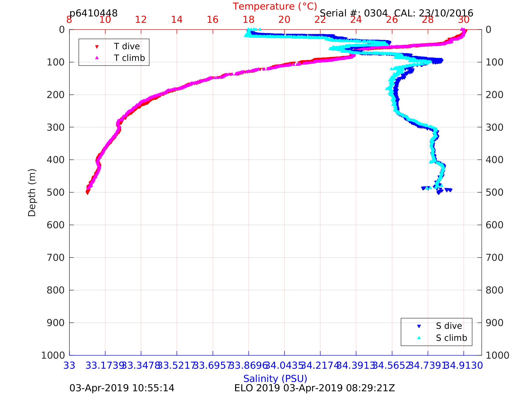Click the 'T climb' legend entry

129,58
